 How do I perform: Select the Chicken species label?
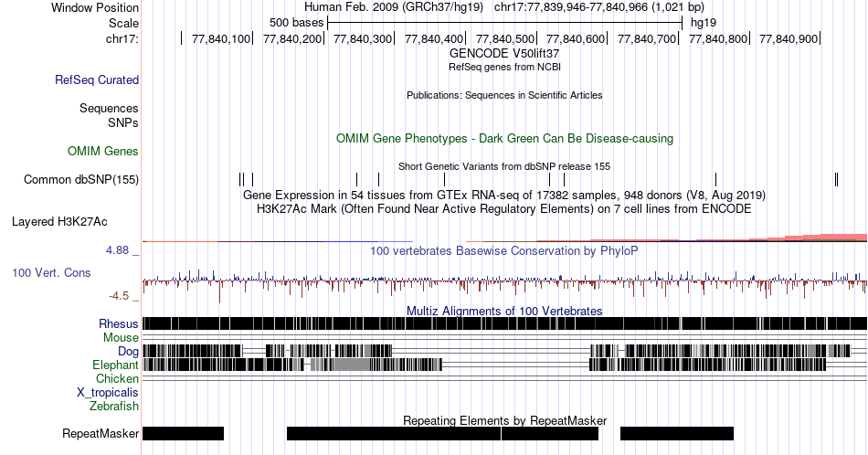point(117,378)
